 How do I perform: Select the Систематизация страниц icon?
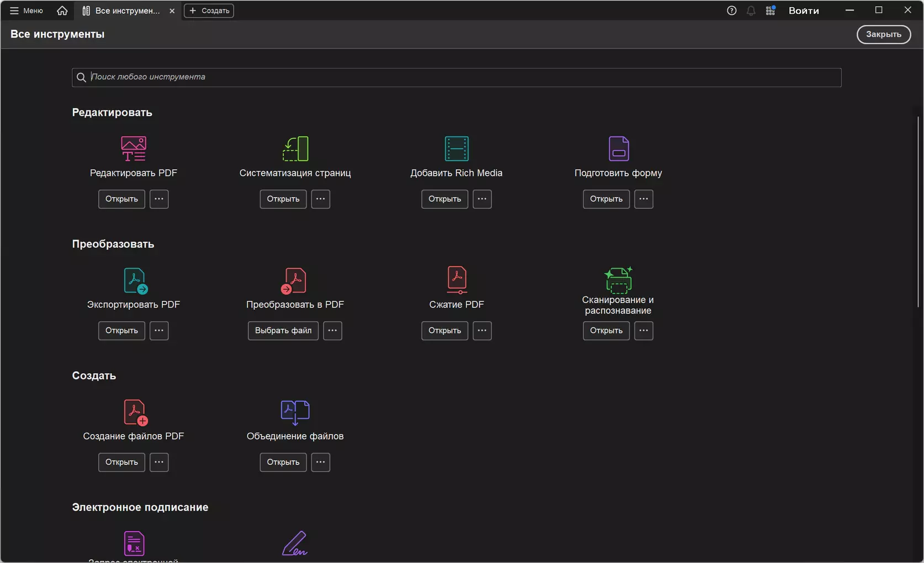[295, 148]
